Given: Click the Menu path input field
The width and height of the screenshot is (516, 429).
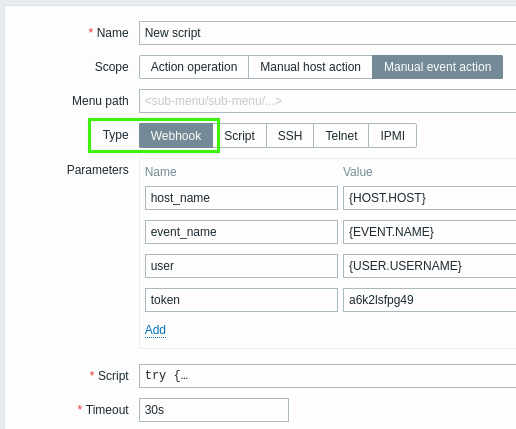Looking at the screenshot, I should 328,101.
